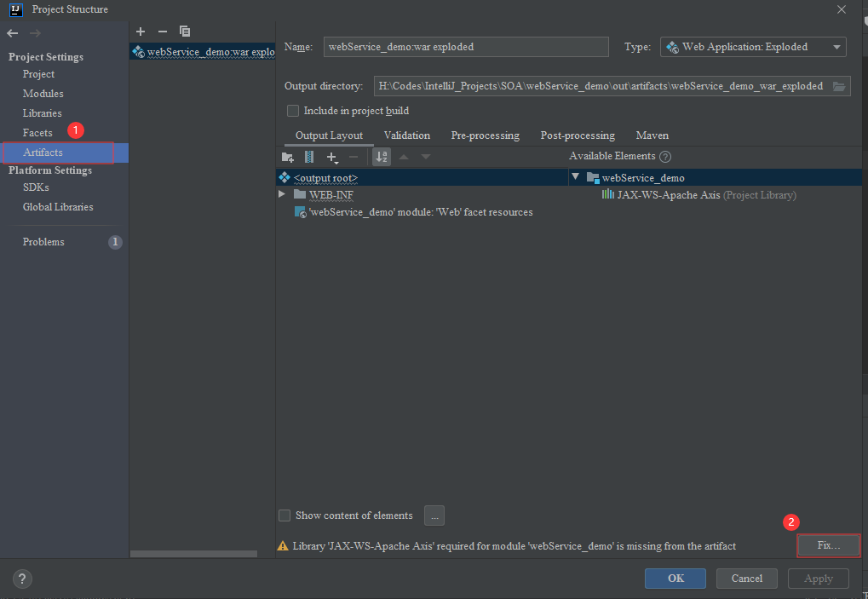The width and height of the screenshot is (868, 599).
Task: Expand the WEB-INF folder
Action: point(282,194)
